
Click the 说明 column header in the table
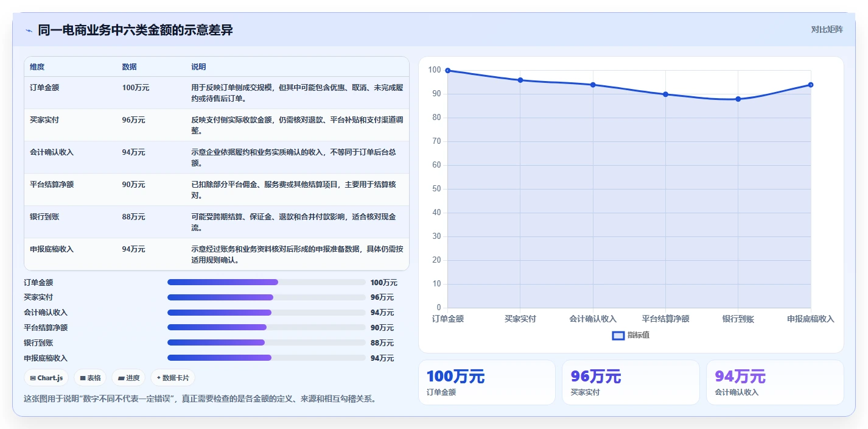(x=198, y=67)
